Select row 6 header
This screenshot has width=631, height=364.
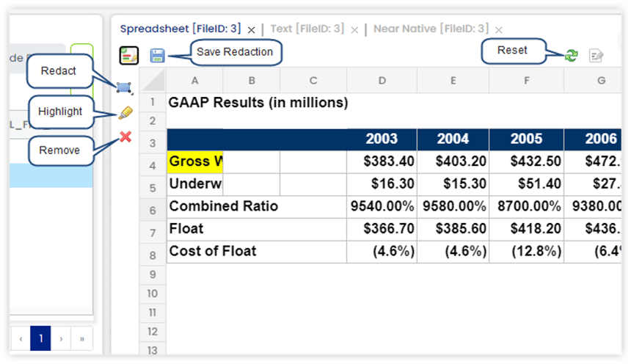[x=153, y=211]
